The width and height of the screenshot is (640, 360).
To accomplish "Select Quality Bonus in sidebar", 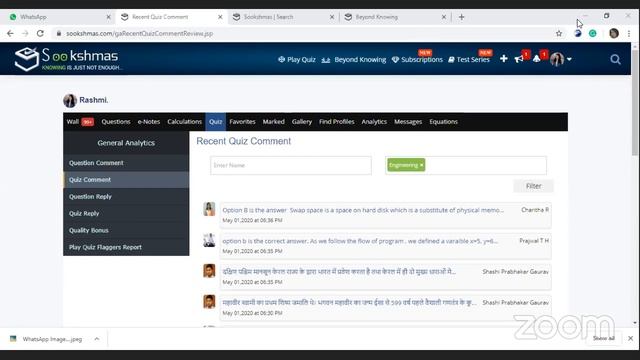I will [126, 230].
